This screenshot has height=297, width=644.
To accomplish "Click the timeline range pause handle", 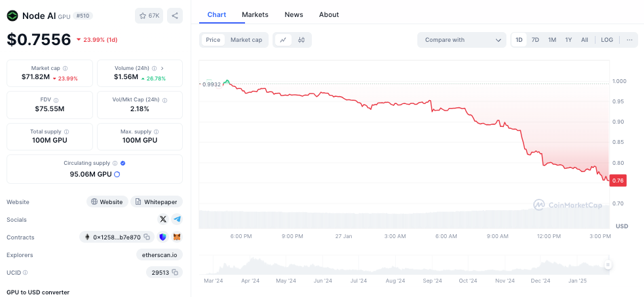I will point(607,264).
